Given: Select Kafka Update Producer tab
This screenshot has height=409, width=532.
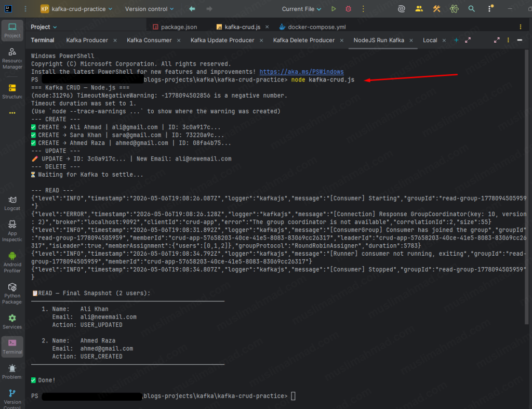Looking at the screenshot, I should 222,40.
